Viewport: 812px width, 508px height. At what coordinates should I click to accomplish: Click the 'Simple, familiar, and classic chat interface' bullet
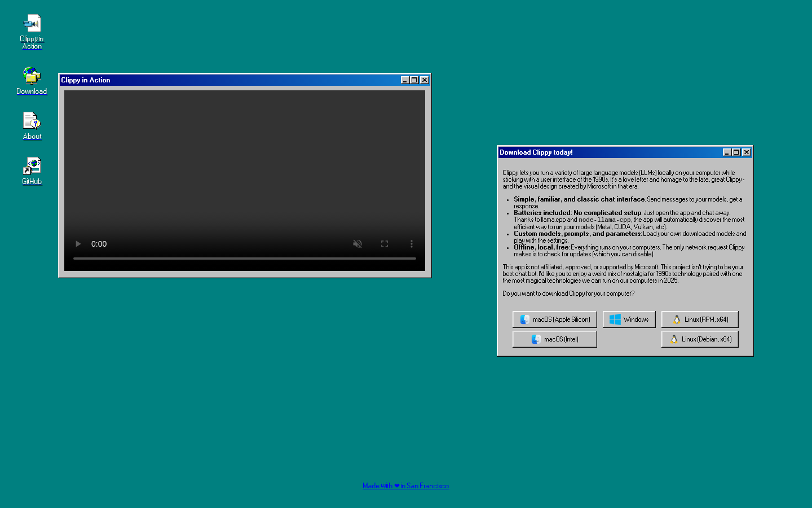[x=628, y=203]
